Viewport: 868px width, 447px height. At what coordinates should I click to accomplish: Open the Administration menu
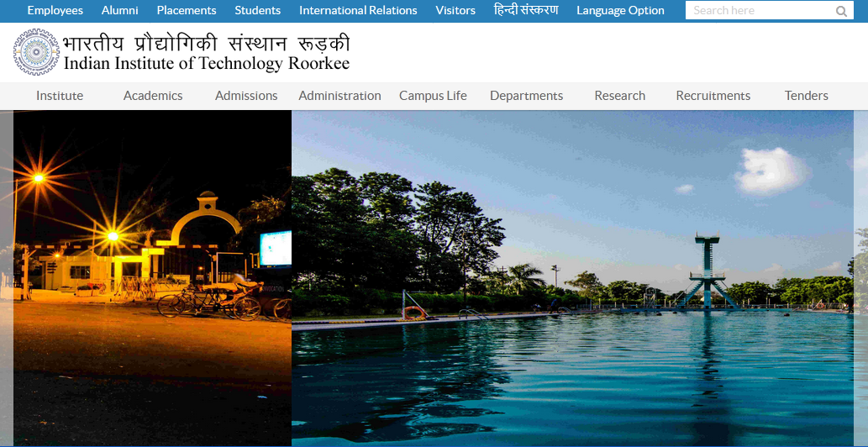pos(340,96)
